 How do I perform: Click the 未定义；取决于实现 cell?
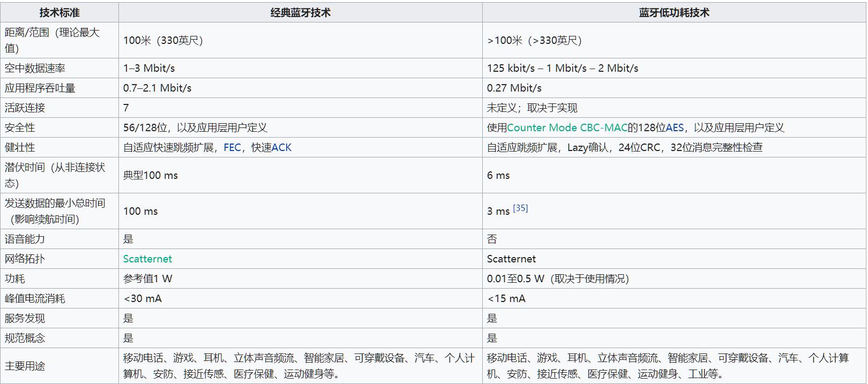[x=532, y=108]
